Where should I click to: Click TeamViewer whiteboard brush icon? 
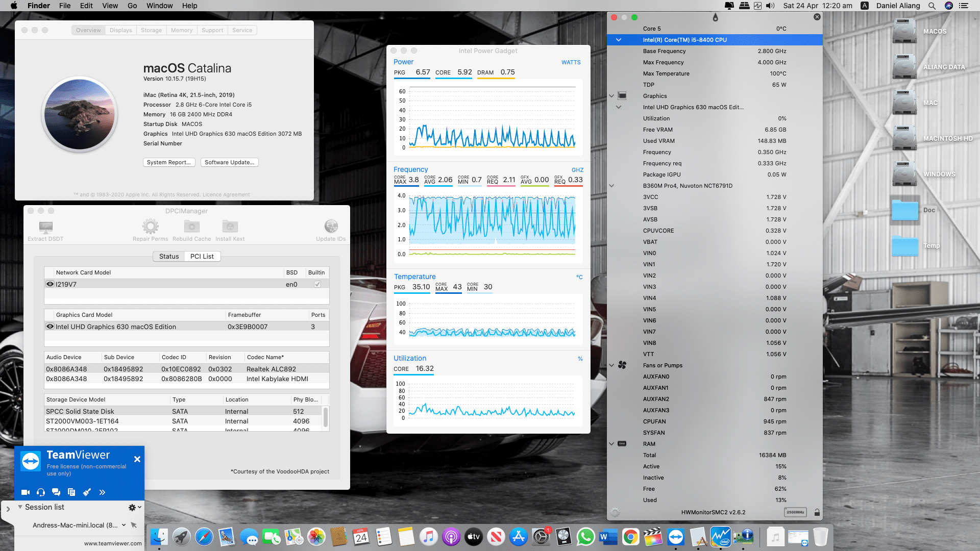click(x=87, y=492)
